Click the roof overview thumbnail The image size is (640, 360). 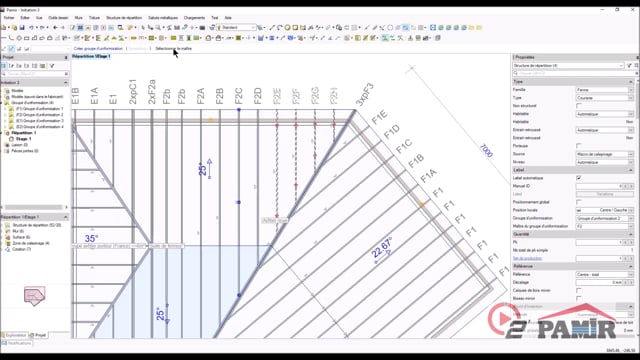tap(34, 296)
